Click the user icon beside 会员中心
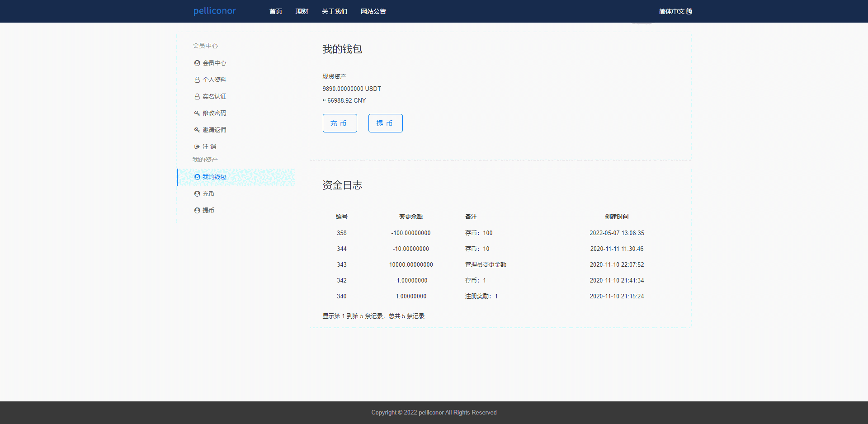The image size is (868, 424). pyautogui.click(x=197, y=63)
